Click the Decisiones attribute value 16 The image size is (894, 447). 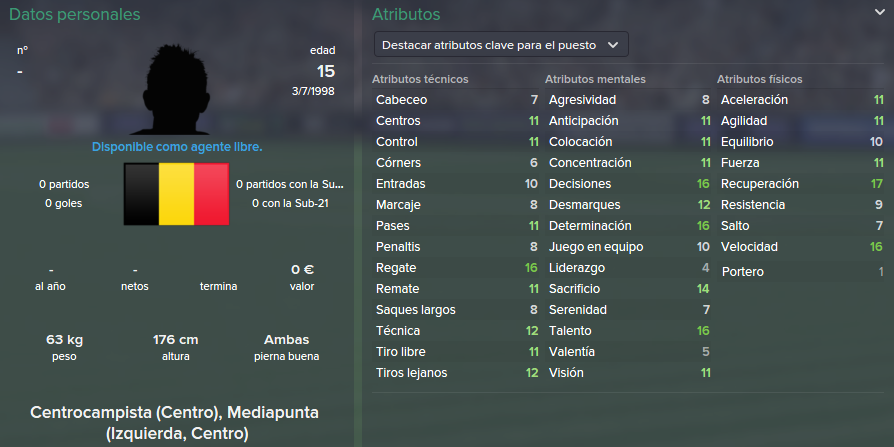pos(703,184)
